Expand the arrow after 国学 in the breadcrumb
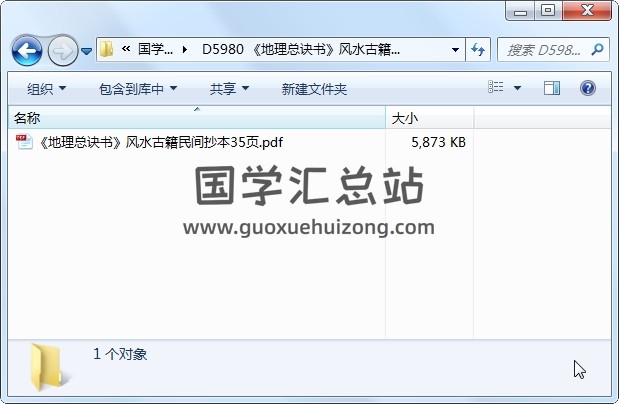 point(185,50)
